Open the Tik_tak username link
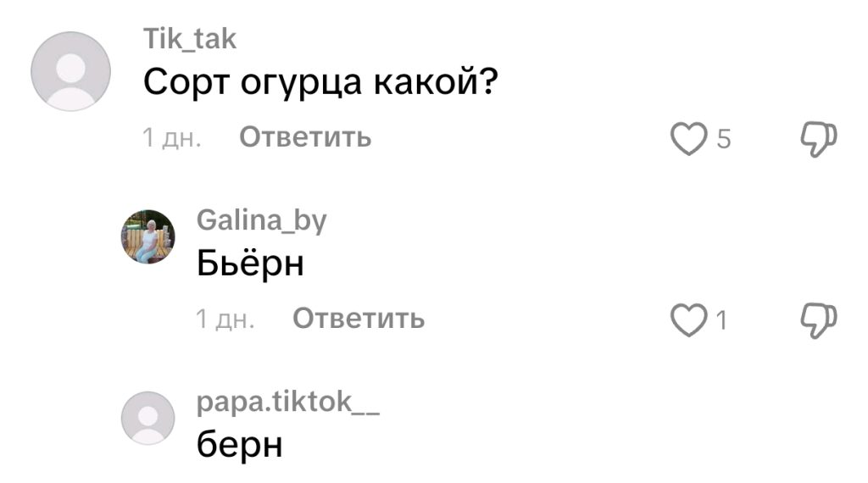 click(x=190, y=39)
